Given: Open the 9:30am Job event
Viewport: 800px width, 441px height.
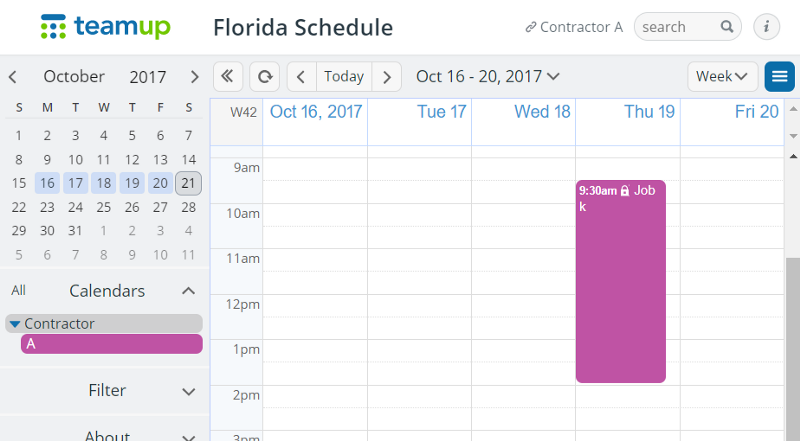Looking at the screenshot, I should click(620, 281).
